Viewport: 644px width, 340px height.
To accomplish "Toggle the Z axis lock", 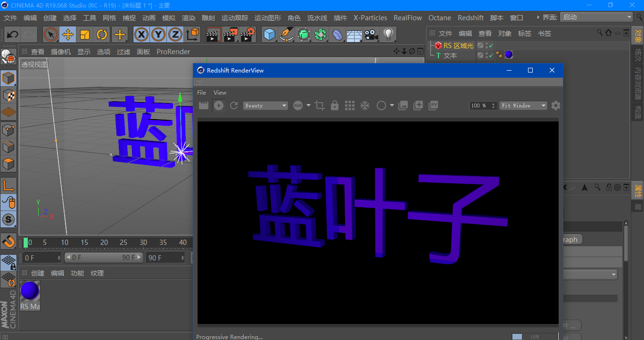I will [175, 34].
